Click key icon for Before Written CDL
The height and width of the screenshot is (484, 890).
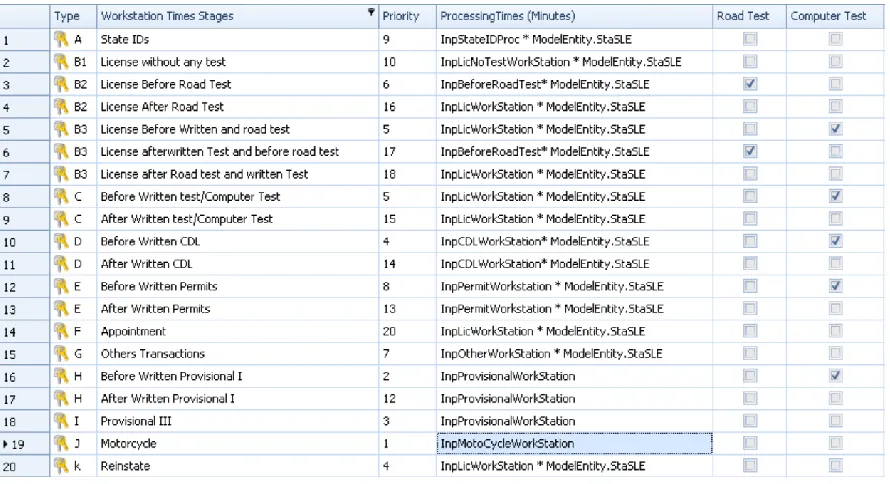click(61, 241)
